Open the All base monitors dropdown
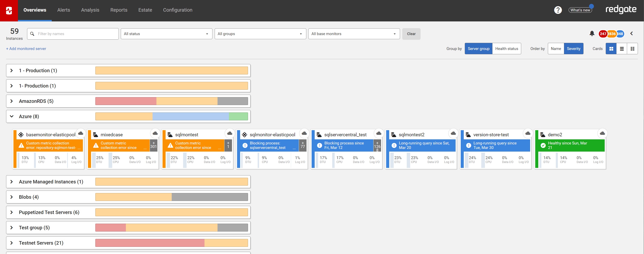The height and width of the screenshot is (254, 644). 354,34
